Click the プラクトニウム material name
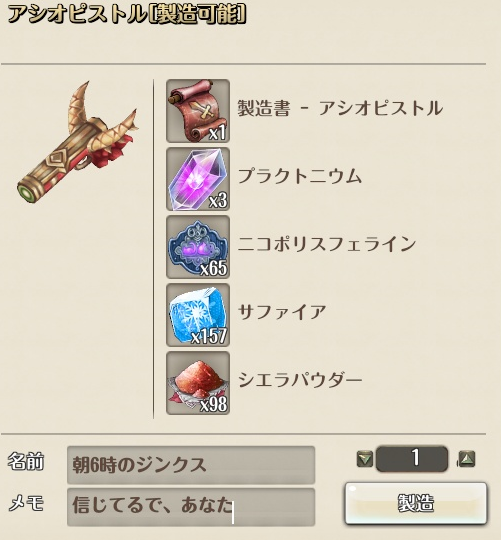This screenshot has height=540, width=501. (300, 176)
